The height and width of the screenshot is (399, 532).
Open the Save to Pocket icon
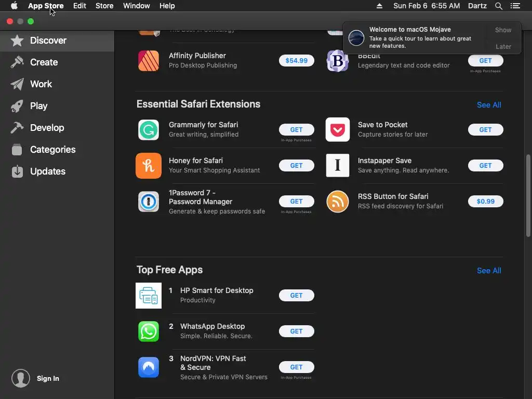click(338, 129)
